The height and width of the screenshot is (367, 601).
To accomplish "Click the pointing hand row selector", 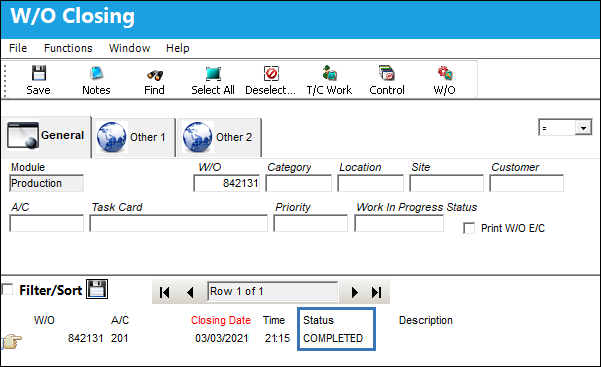I will coord(12,341).
